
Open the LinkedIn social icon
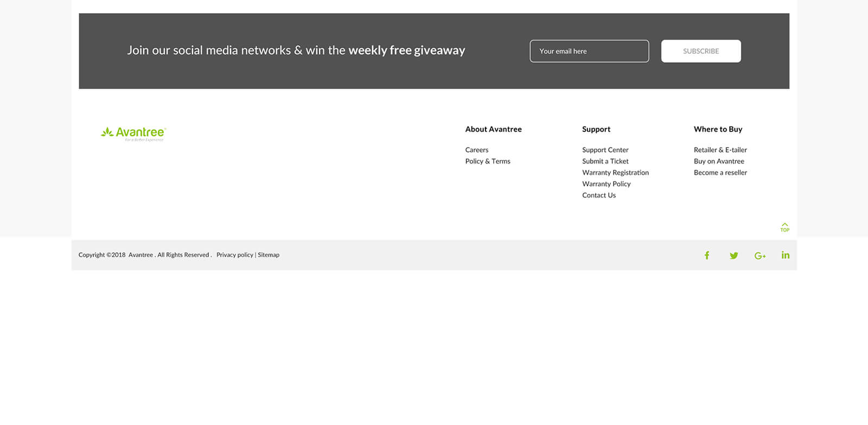point(785,255)
